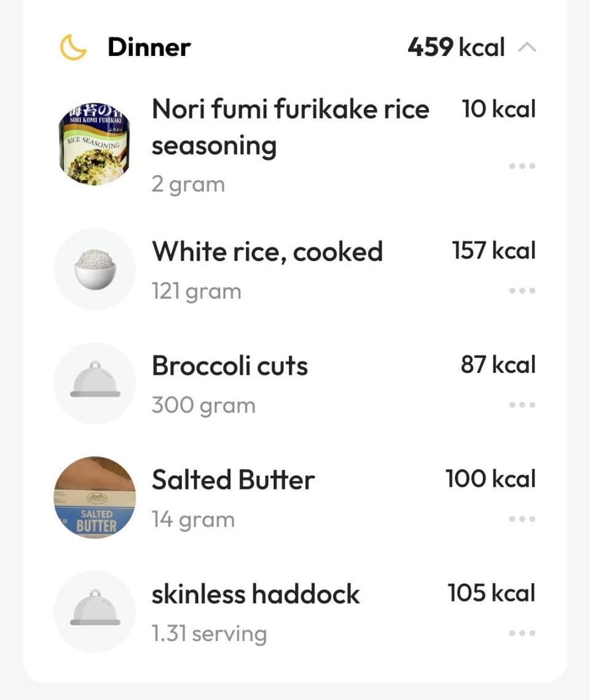Click the skinless haddock cloche placeholder icon
The height and width of the screenshot is (700, 590).
coord(95,612)
